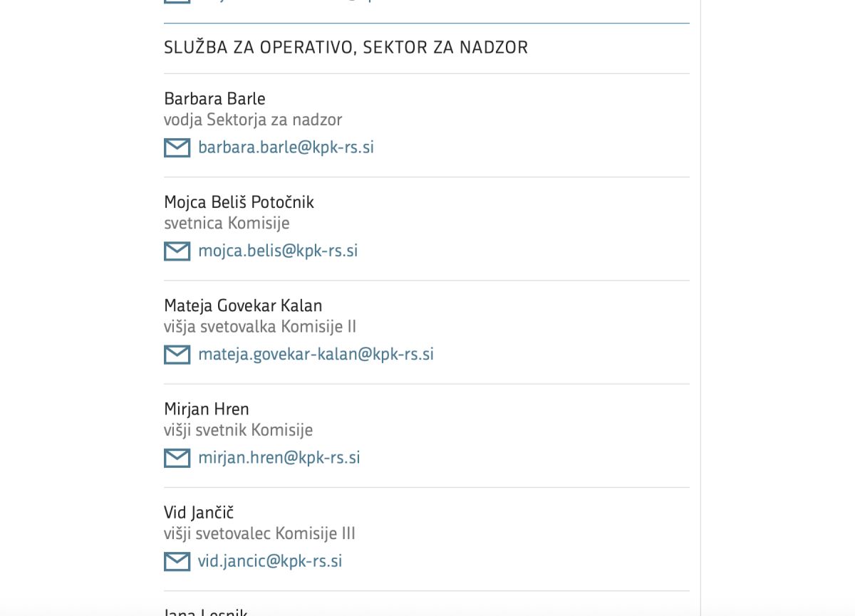Viewport: 855px width, 616px height.
Task: Click the heading Služba za operativo, Sektor za nadzor
Action: [346, 48]
